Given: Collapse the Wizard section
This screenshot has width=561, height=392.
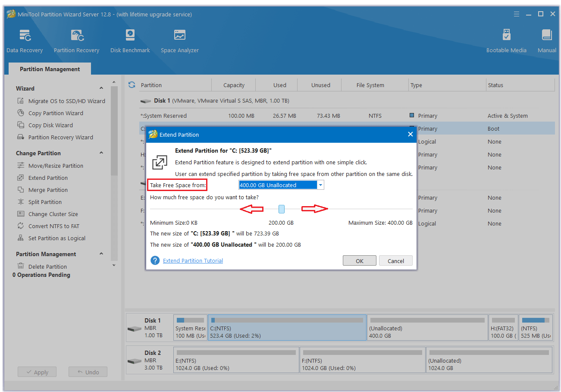Looking at the screenshot, I should [x=101, y=88].
